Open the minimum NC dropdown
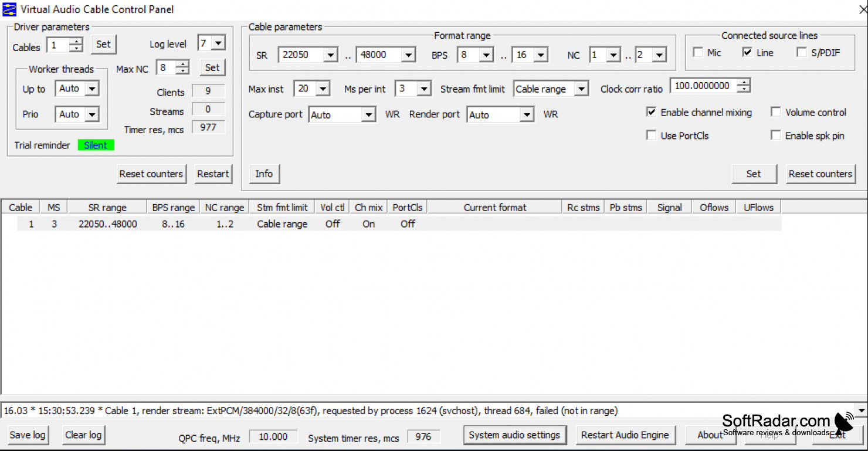Screen dimensions: 868x451 pos(613,55)
